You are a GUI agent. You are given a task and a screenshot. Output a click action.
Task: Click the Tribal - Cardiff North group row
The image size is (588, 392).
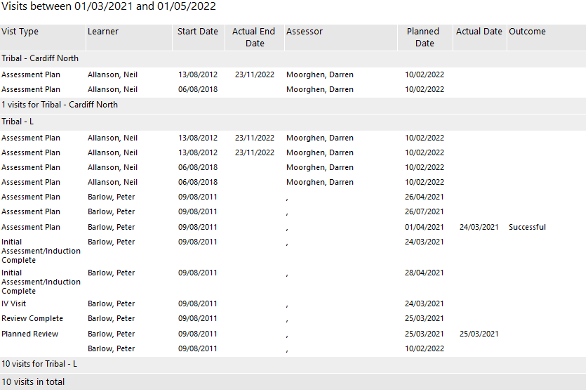(x=40, y=58)
